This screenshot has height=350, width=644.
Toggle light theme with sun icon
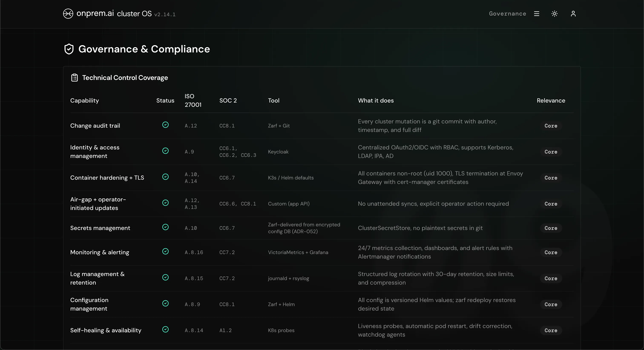pyautogui.click(x=555, y=14)
